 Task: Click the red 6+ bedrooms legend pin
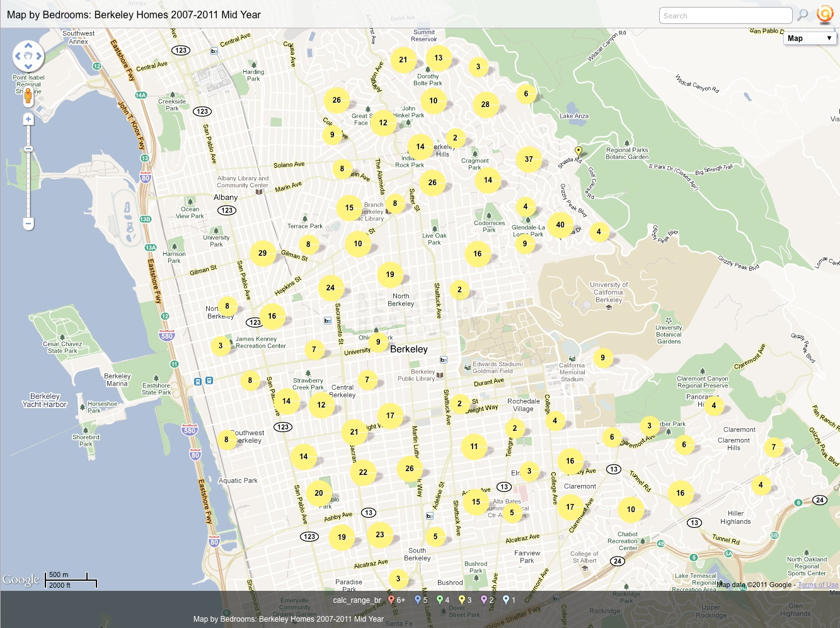[x=391, y=600]
